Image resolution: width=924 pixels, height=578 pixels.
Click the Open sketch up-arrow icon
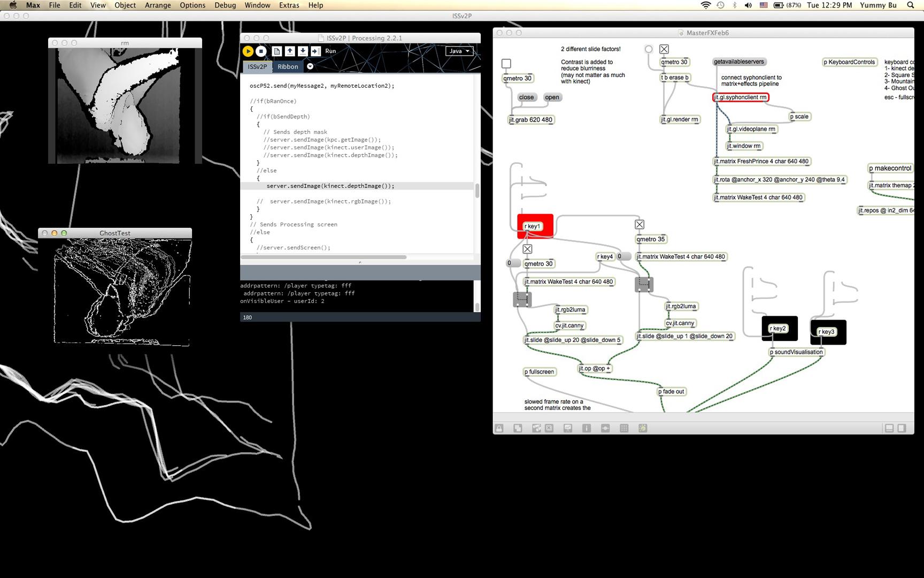[290, 51]
